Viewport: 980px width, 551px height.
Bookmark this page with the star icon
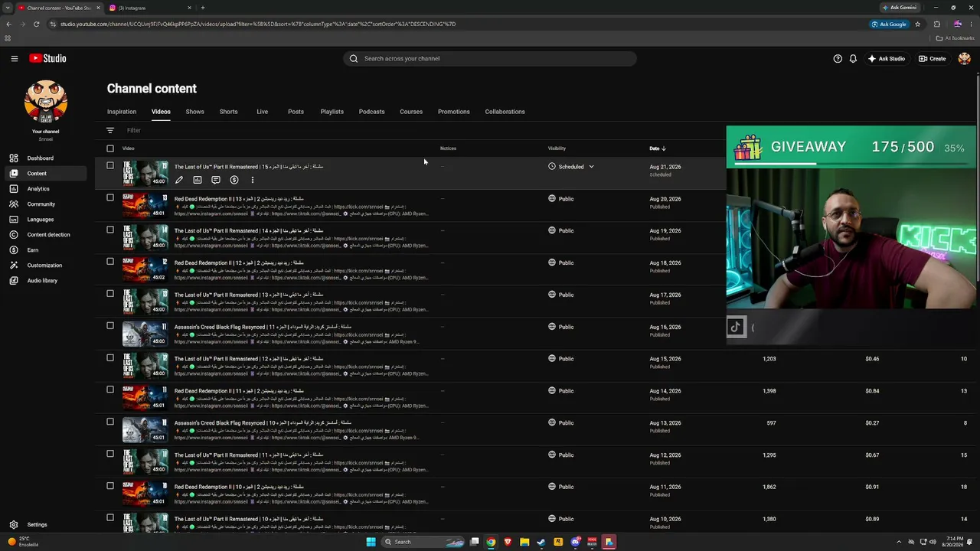(917, 24)
